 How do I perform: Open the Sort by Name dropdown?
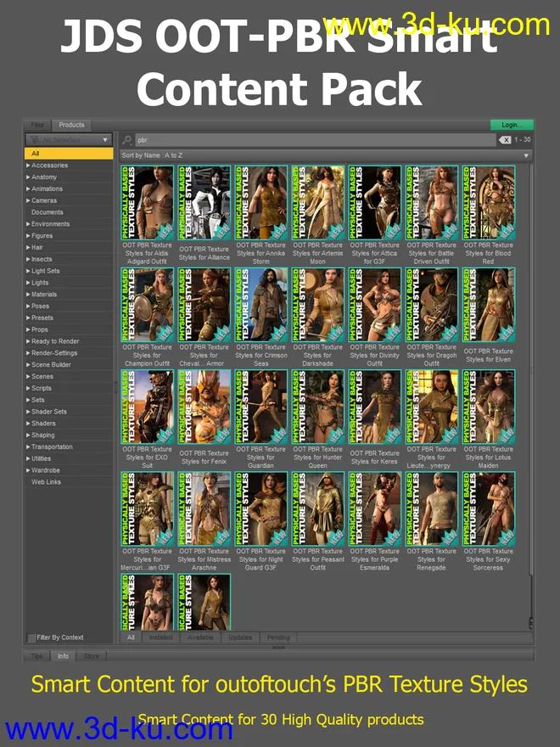[x=325, y=155]
